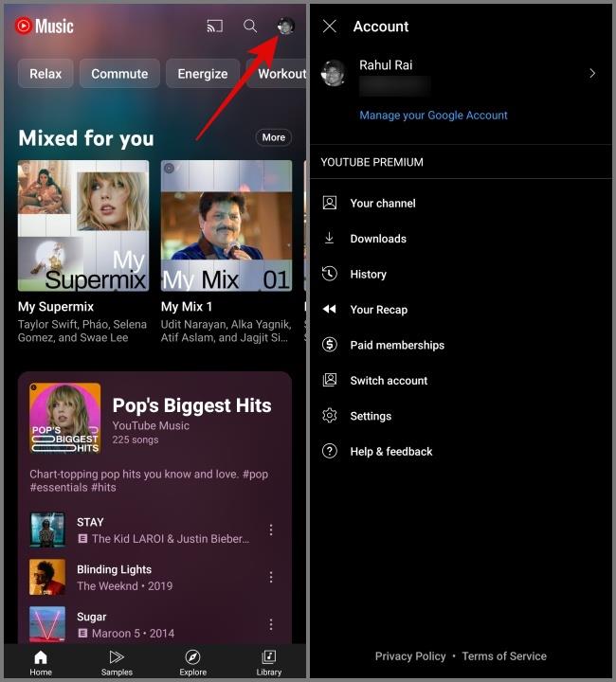
Task: Open more options for Blinding Lights
Action: click(x=271, y=577)
